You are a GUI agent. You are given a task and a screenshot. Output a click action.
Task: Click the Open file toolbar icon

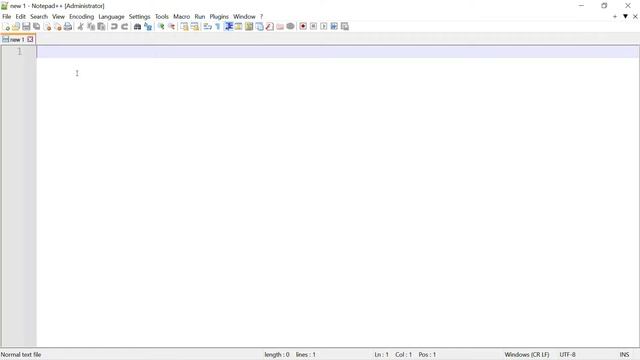click(x=16, y=27)
